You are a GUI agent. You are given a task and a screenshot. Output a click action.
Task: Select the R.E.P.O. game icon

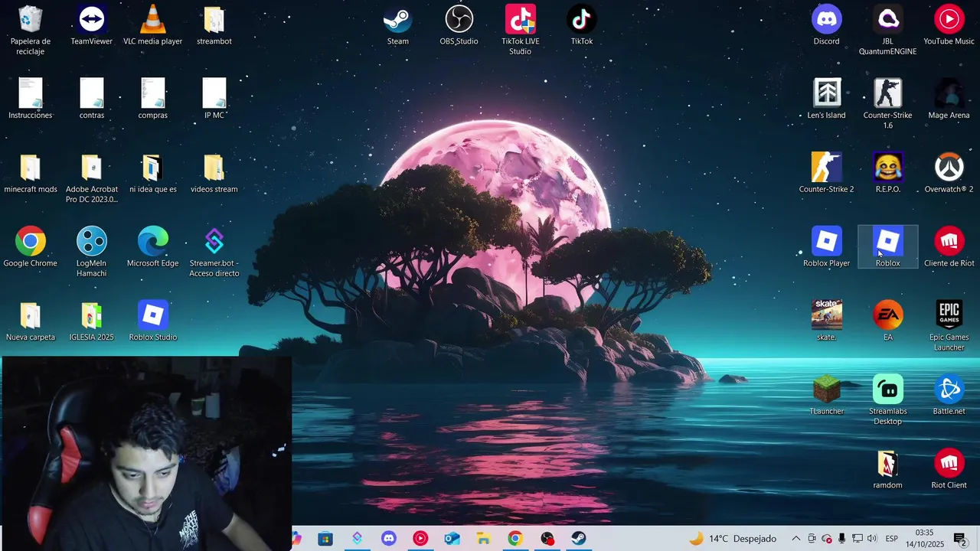coord(888,174)
